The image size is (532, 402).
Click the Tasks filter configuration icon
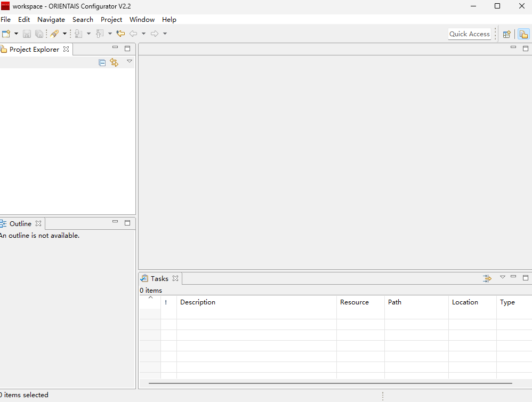tap(487, 278)
